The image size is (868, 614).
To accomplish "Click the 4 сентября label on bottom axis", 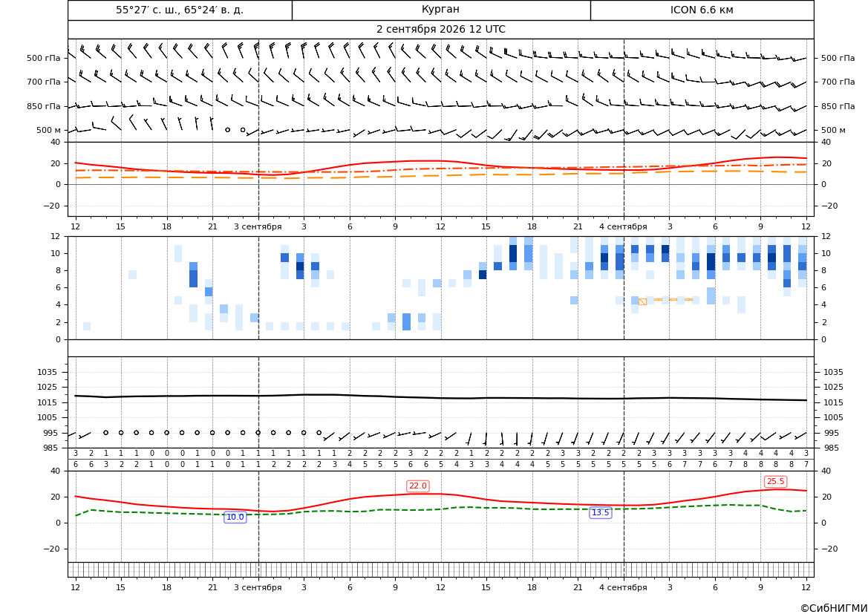I will coord(623,587).
